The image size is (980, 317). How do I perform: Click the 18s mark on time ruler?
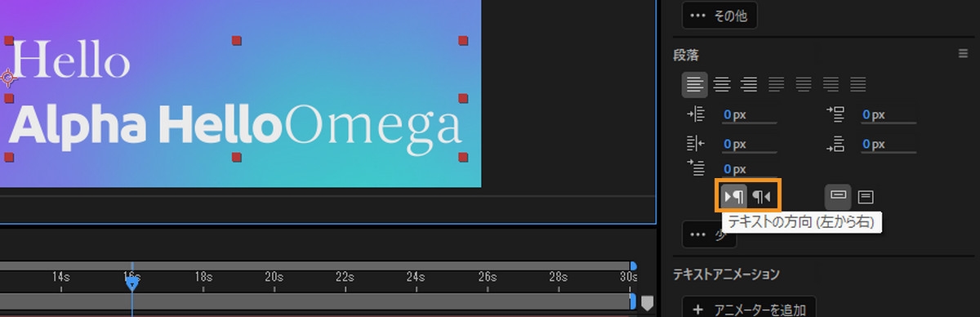coord(203,277)
